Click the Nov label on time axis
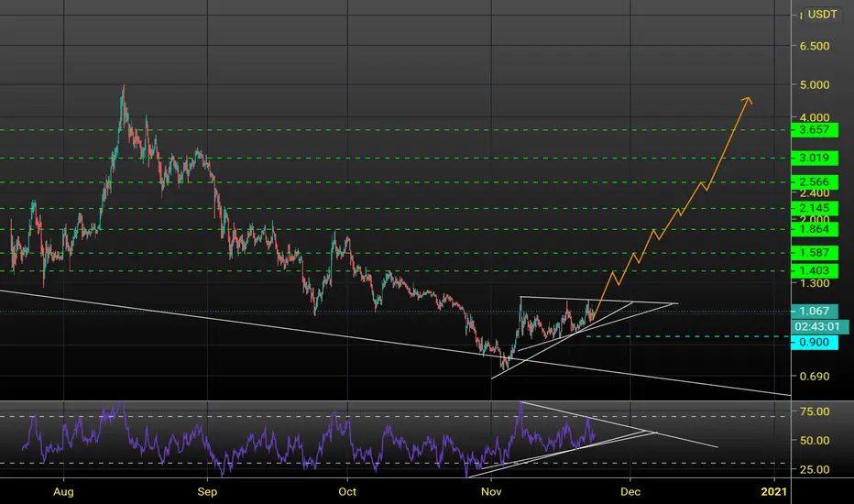The width and height of the screenshot is (854, 504). click(x=491, y=492)
